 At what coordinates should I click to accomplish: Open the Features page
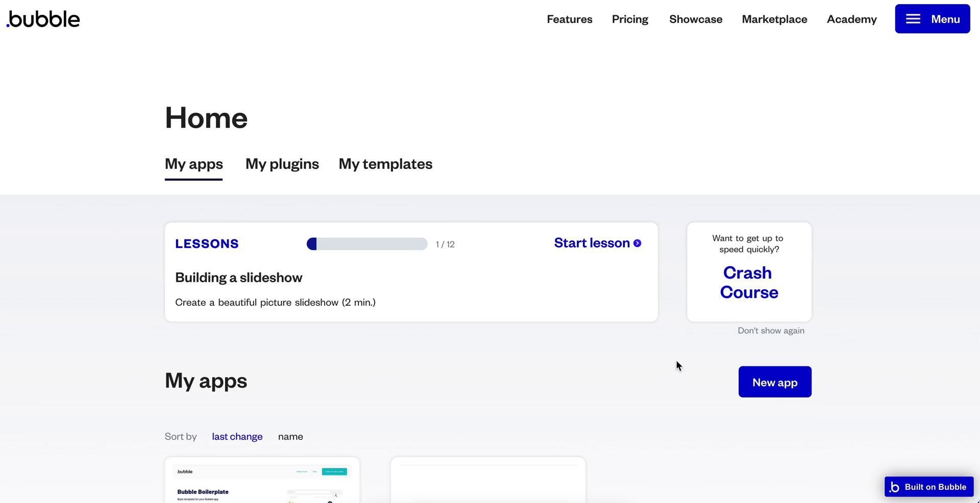coord(569,19)
